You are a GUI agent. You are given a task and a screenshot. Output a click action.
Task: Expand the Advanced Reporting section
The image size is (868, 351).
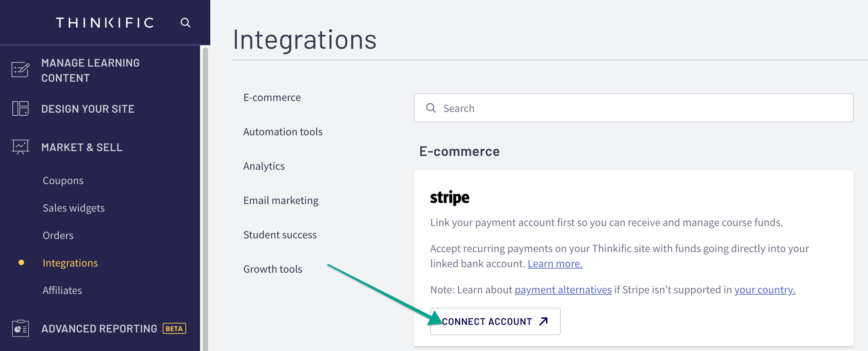pos(99,328)
